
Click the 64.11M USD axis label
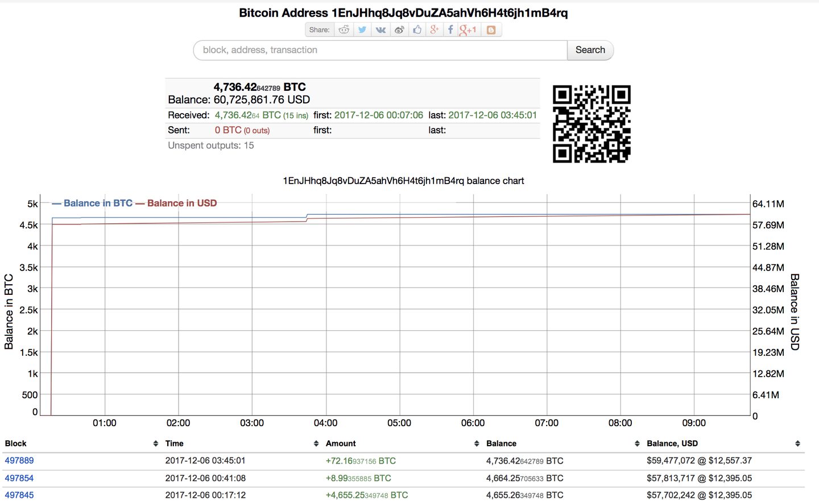(x=768, y=204)
